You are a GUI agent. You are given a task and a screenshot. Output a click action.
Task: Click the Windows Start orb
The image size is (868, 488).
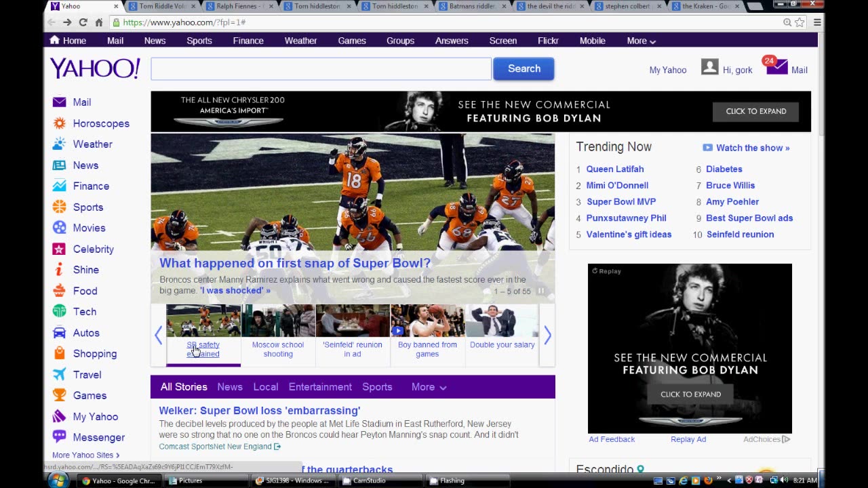[x=58, y=481]
